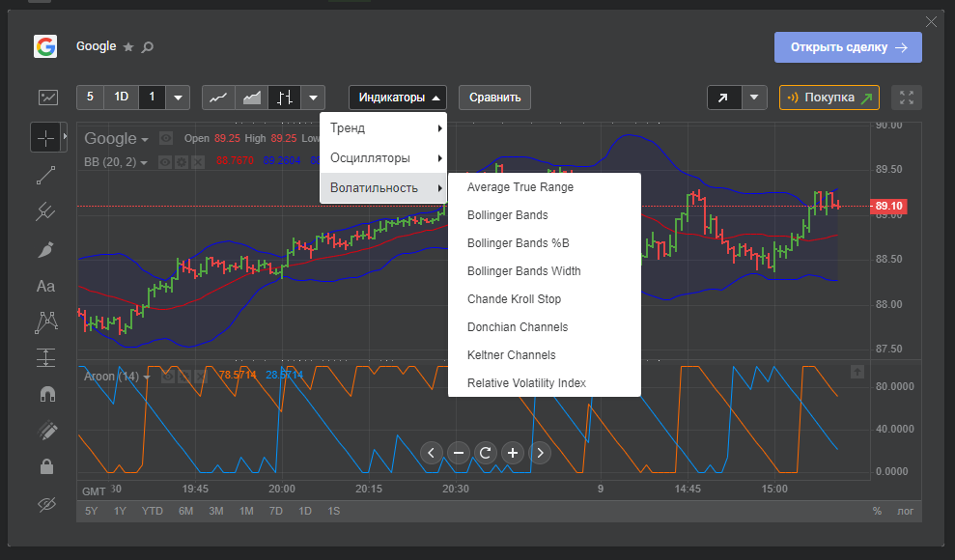
Task: Select Bollinger Bands Width from the submenu
Action: pyautogui.click(x=523, y=271)
